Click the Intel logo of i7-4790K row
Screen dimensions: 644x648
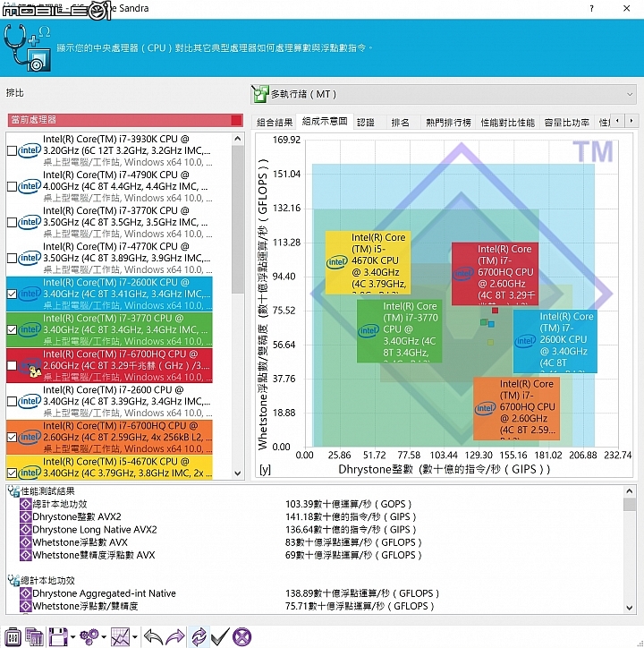(x=30, y=186)
